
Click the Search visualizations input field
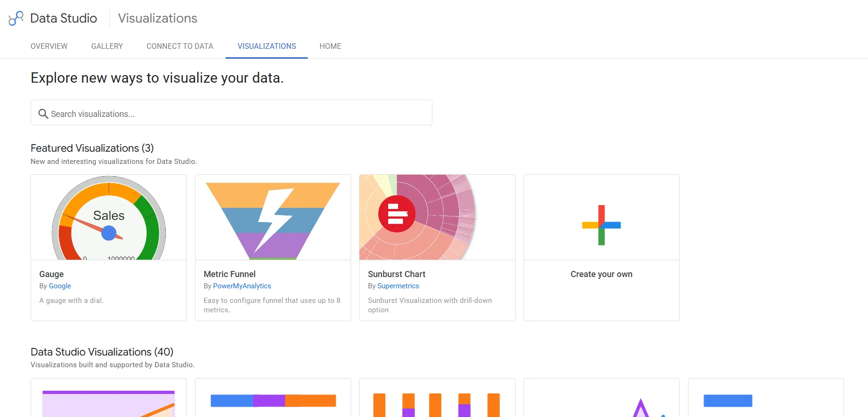coord(231,113)
